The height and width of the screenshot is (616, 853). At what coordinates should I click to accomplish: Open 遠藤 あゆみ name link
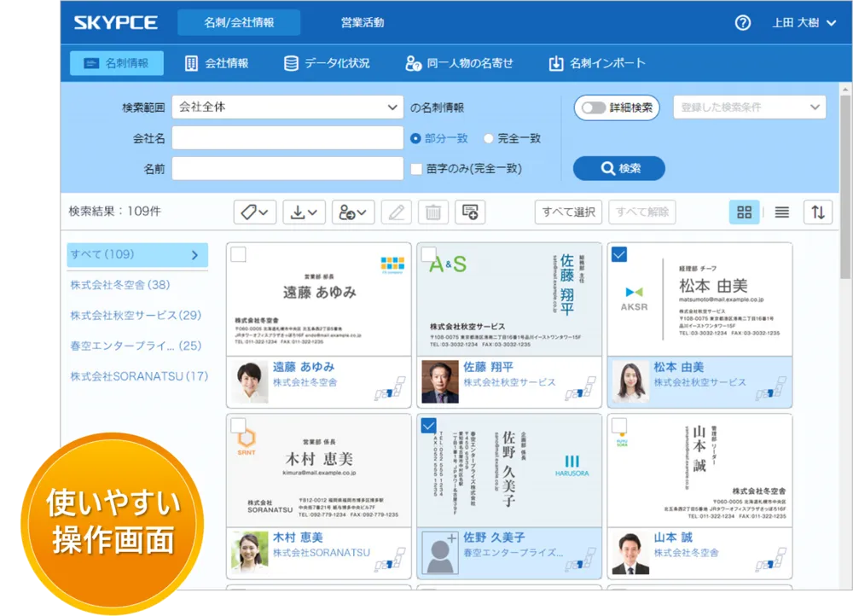(304, 367)
